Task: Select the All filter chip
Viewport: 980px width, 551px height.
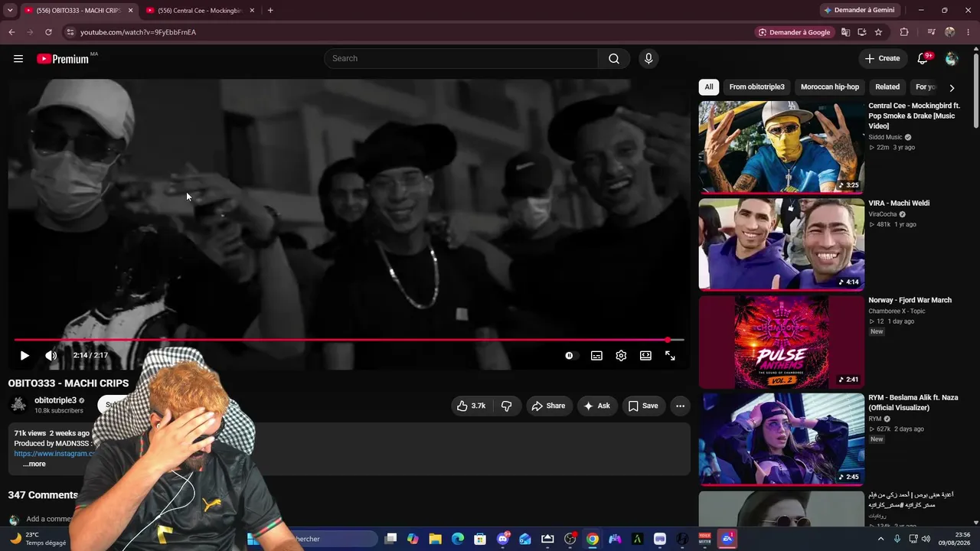Action: (709, 87)
